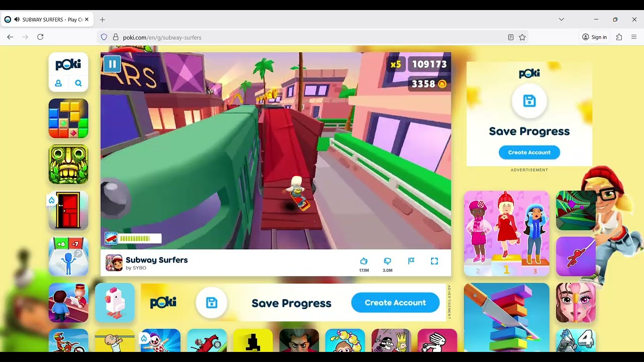This screenshot has width=644, height=362.
Task: Restore down the Firefox window
Action: (615, 20)
